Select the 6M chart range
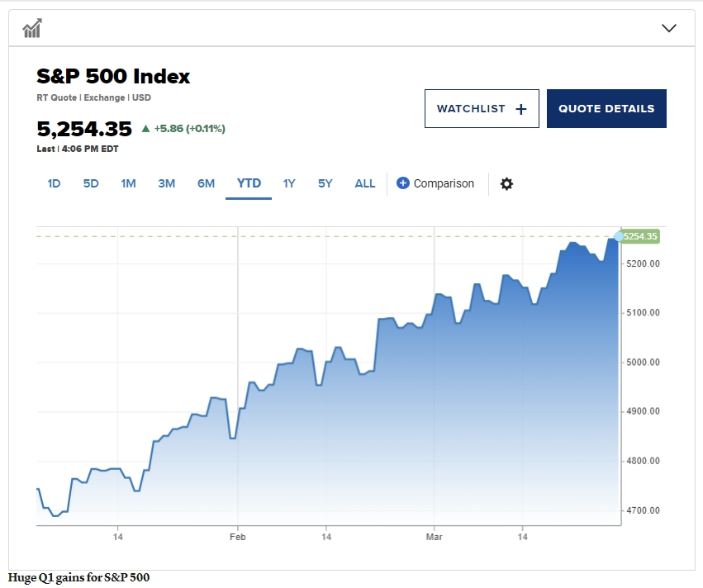 point(206,183)
